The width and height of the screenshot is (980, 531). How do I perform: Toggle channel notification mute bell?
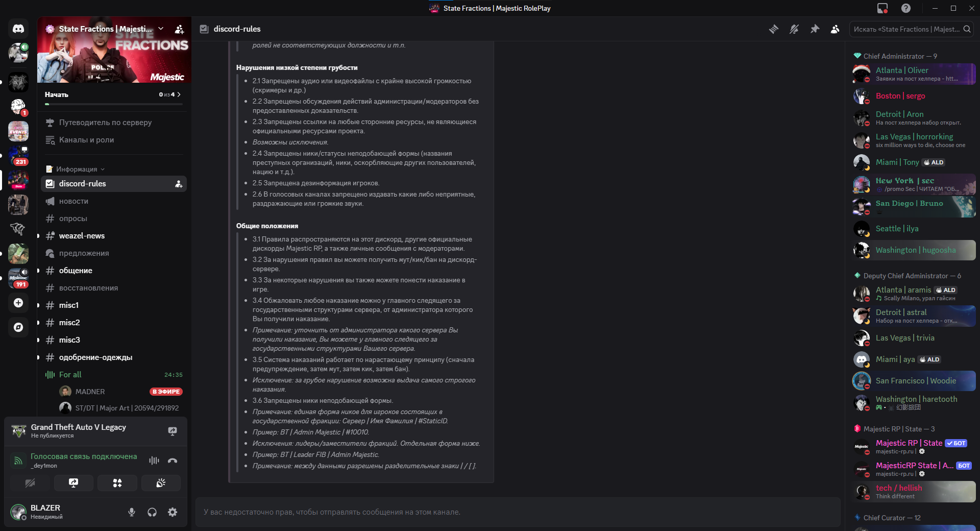[x=794, y=29]
